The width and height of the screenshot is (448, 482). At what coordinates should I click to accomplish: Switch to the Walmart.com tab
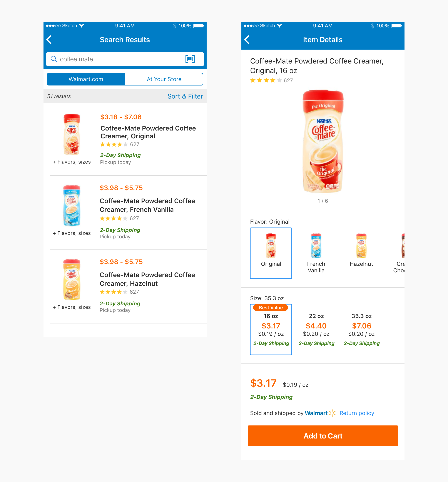pos(86,79)
